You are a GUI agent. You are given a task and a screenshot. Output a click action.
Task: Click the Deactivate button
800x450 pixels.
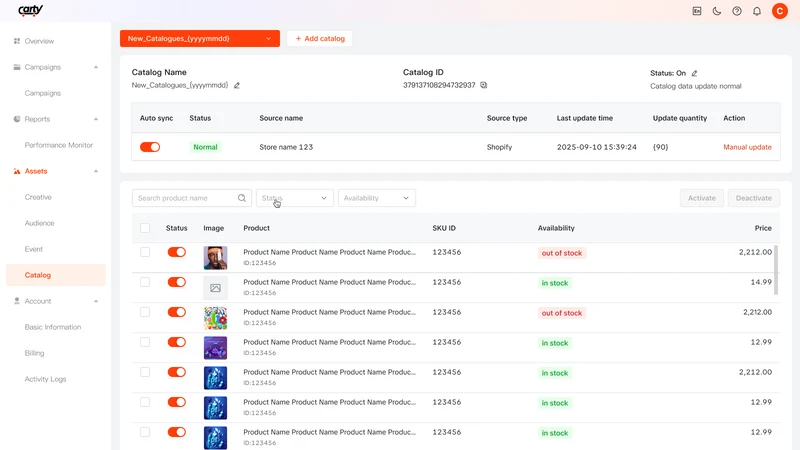[754, 198]
